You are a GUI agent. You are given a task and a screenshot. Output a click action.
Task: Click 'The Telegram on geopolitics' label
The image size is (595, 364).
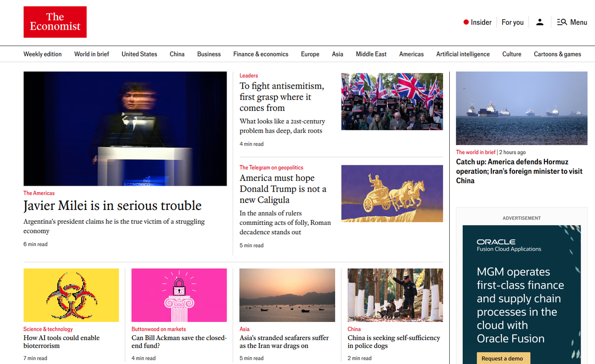(x=271, y=167)
